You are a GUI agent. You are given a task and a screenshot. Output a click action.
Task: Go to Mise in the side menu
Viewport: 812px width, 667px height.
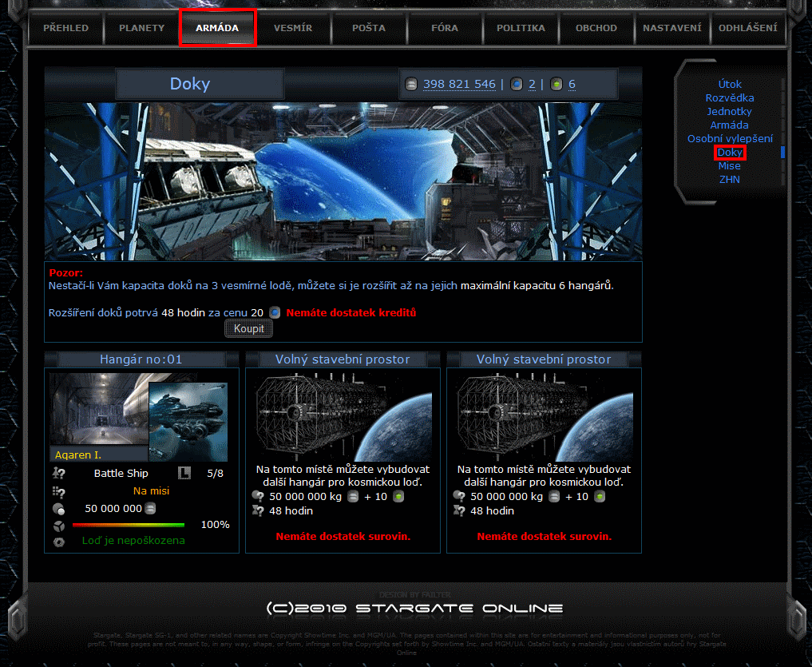point(730,166)
